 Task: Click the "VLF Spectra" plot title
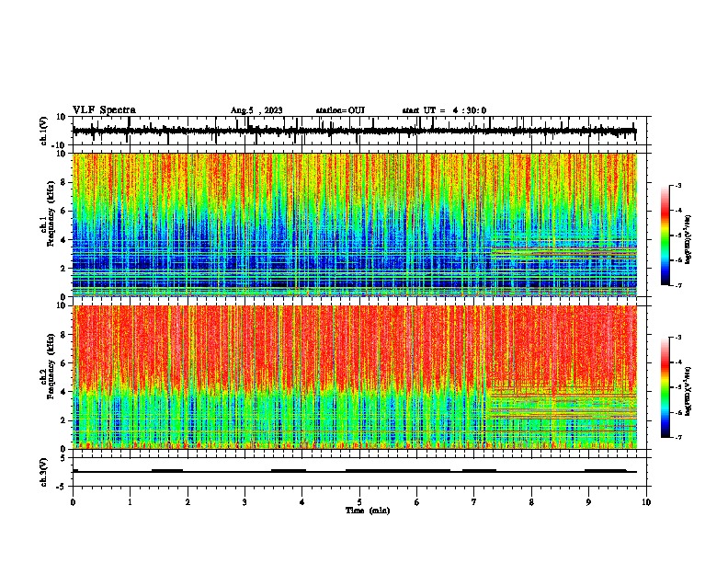(x=104, y=110)
